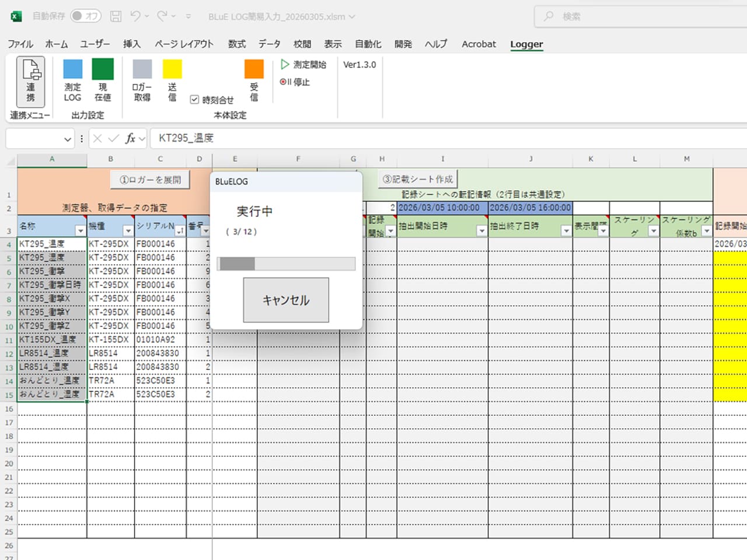747x560 pixels.
Task: Expand the Name Box dropdown arrow
Action: [68, 139]
